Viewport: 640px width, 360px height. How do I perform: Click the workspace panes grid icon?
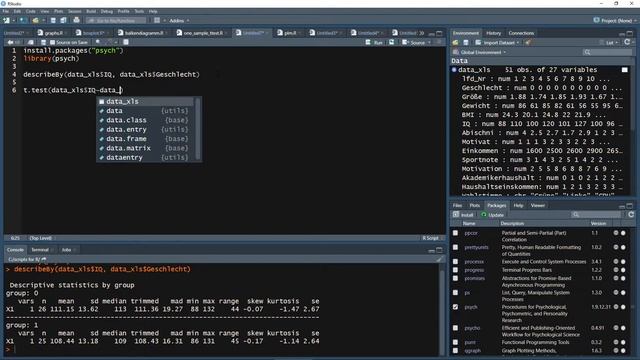pos(157,20)
